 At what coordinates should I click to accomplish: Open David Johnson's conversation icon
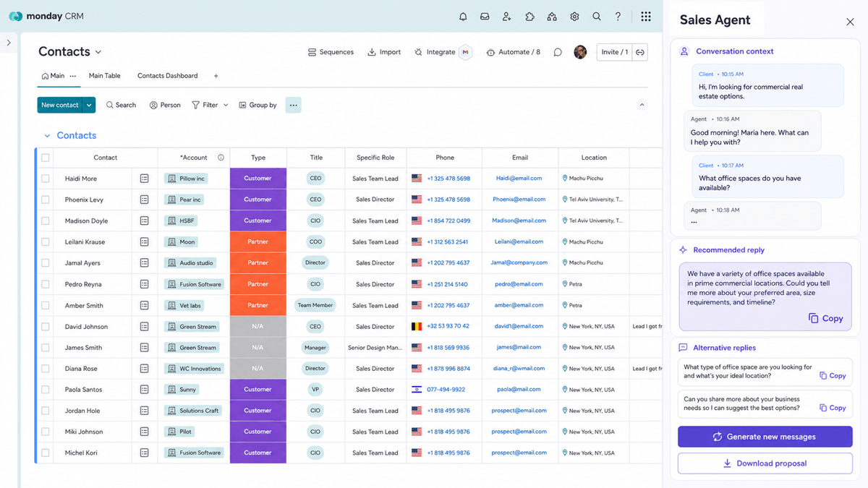pyautogui.click(x=144, y=326)
